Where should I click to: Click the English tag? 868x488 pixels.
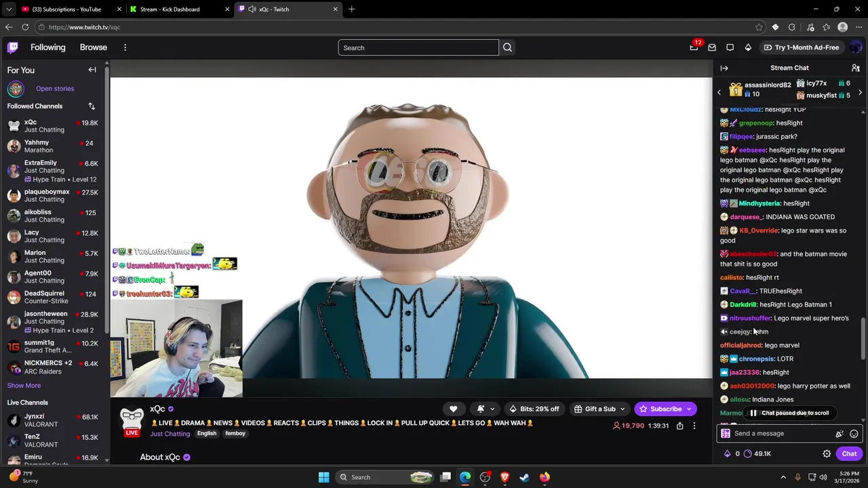pos(207,434)
